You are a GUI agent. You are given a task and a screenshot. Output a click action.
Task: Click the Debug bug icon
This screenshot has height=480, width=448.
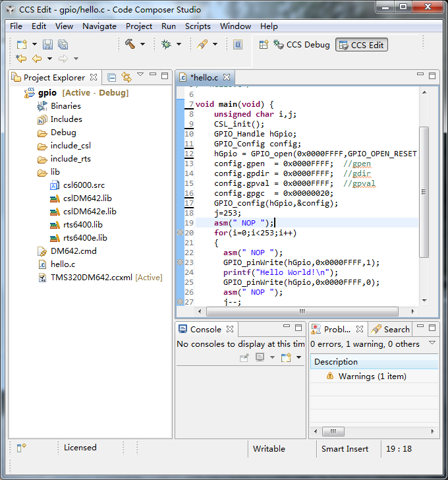tap(166, 44)
